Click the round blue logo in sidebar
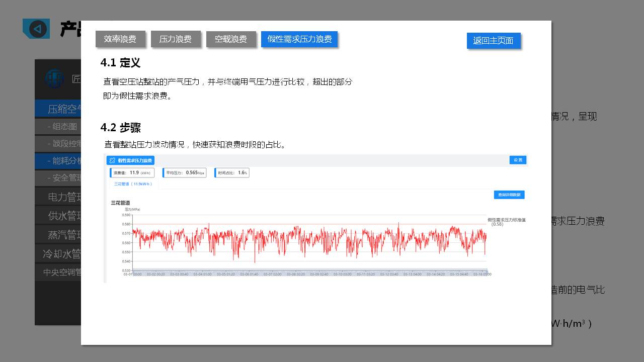Screen dimensions: 644x362 54,78
